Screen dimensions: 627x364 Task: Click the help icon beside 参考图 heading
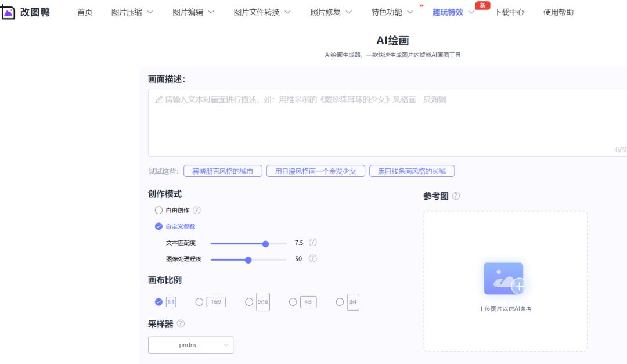pos(456,196)
